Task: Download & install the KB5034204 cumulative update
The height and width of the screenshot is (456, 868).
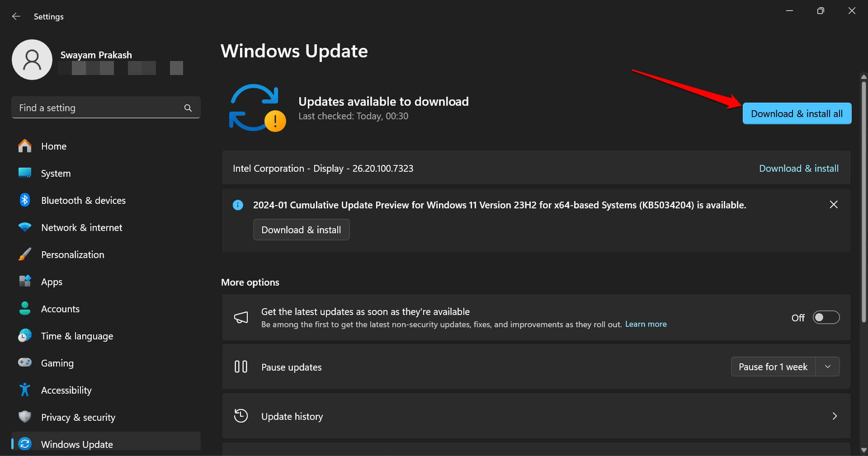Action: tap(301, 230)
